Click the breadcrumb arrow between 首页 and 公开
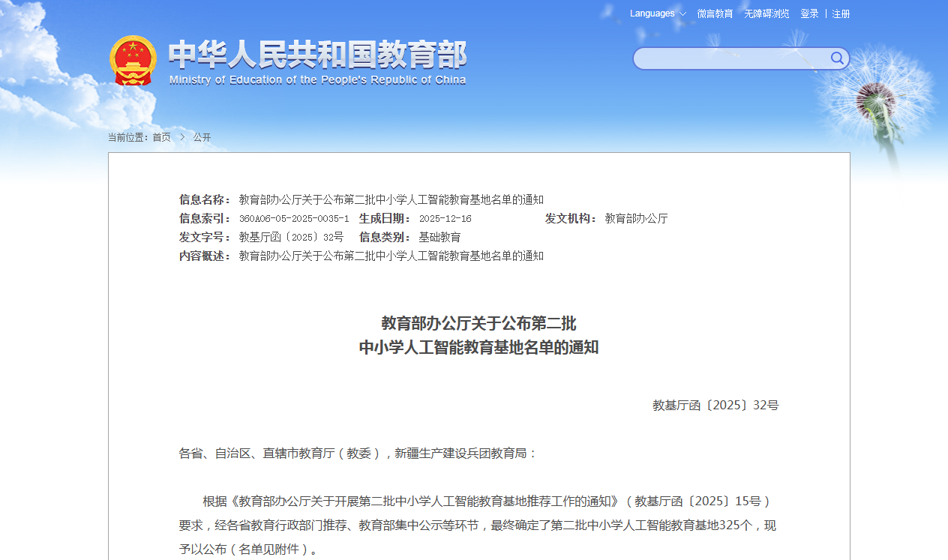948x560 pixels. click(182, 137)
